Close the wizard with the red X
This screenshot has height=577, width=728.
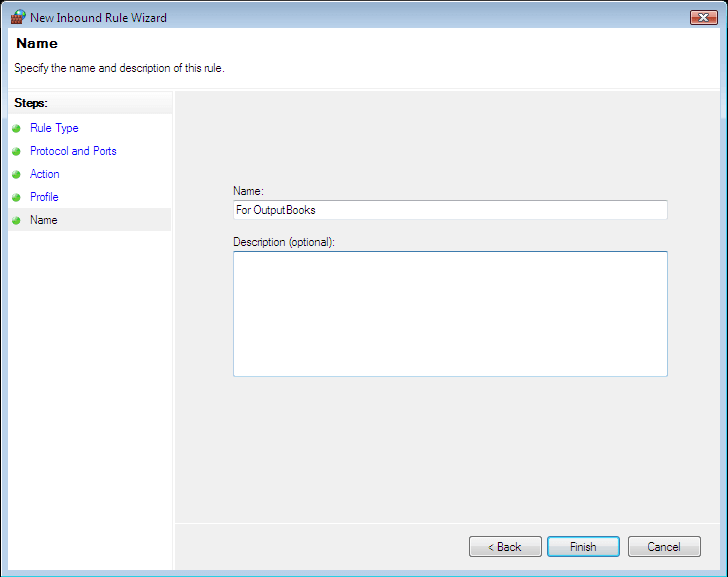[704, 17]
